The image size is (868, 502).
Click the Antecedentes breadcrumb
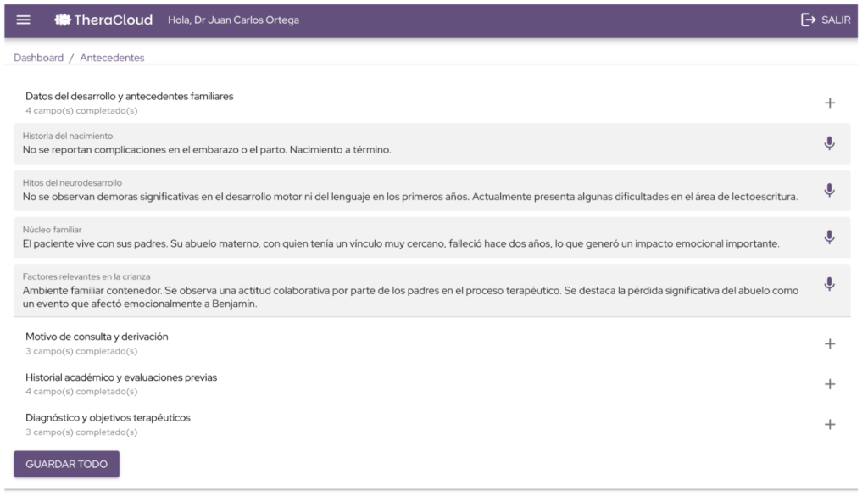[x=112, y=58]
